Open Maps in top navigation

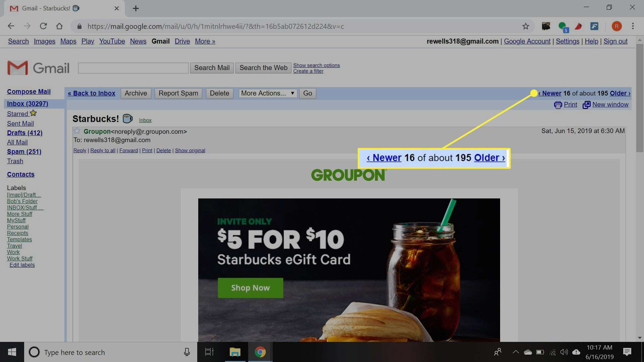point(68,41)
